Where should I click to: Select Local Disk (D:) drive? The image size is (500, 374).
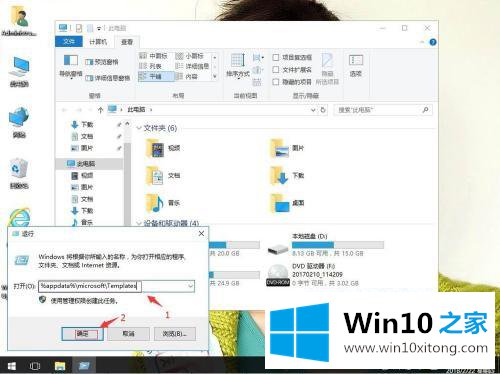[326, 245]
